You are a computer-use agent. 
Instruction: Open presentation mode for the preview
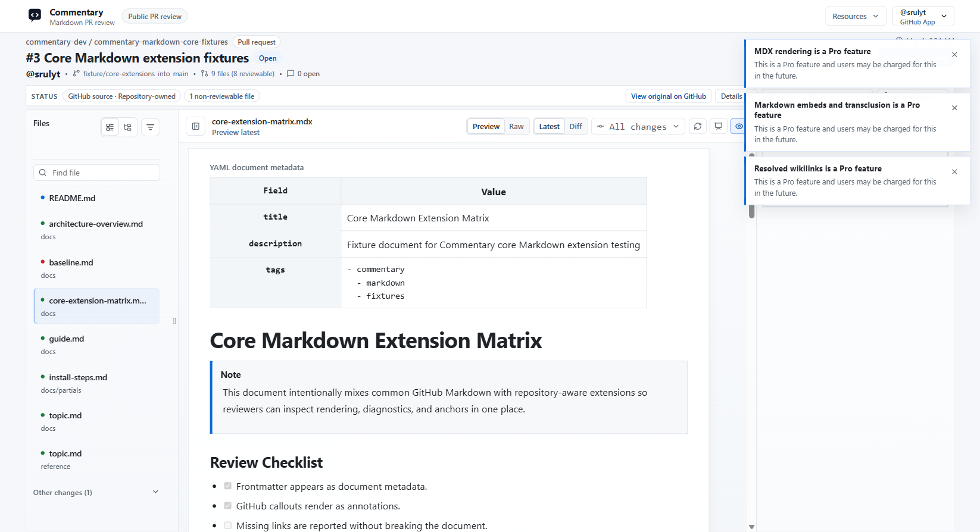click(719, 126)
